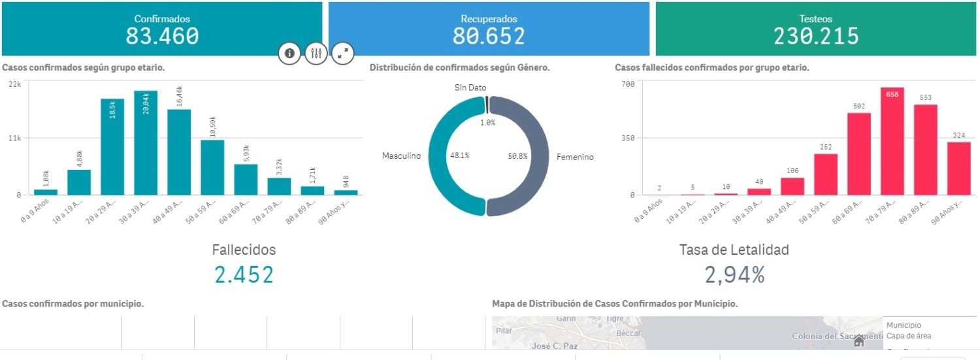
Task: Click the 658 bar in the deceased chart
Action: 892,141
